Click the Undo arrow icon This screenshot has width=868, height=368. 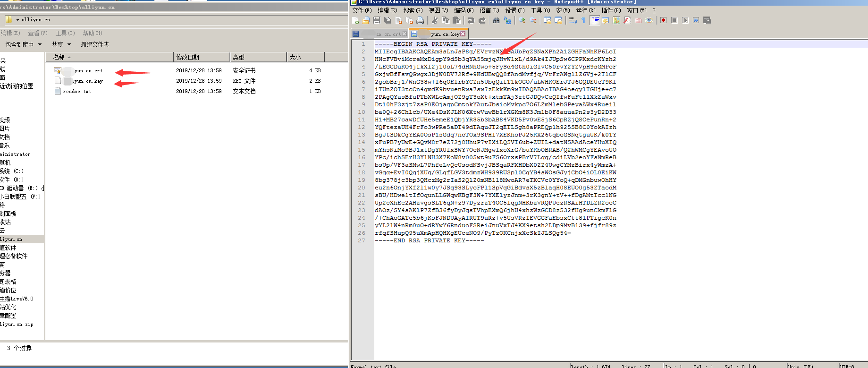[x=471, y=20]
